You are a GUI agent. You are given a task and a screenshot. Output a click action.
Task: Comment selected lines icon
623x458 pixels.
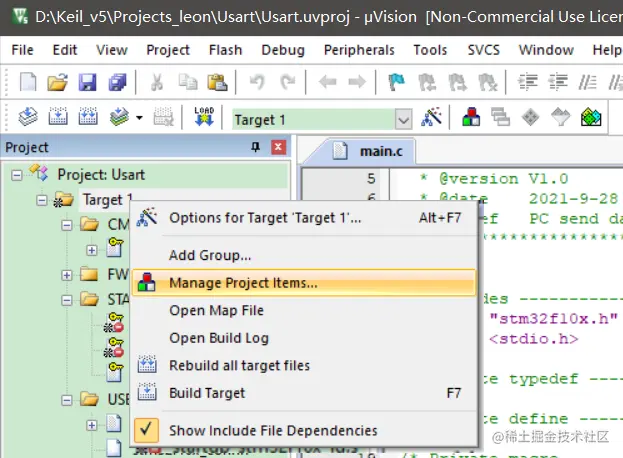pos(587,82)
